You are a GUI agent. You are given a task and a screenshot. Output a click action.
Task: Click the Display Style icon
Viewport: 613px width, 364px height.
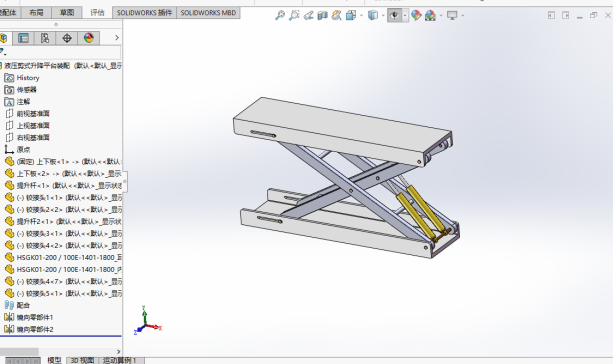click(x=373, y=15)
